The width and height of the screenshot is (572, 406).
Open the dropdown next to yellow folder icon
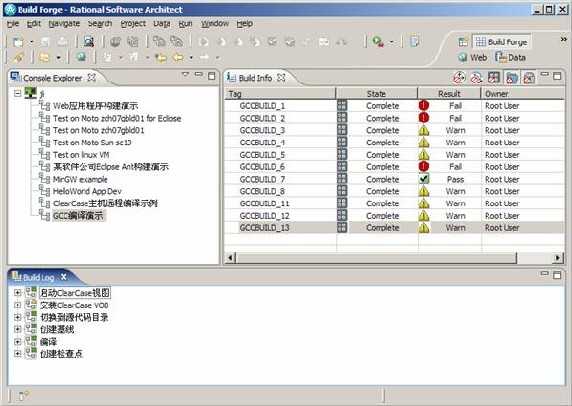[x=58, y=58]
